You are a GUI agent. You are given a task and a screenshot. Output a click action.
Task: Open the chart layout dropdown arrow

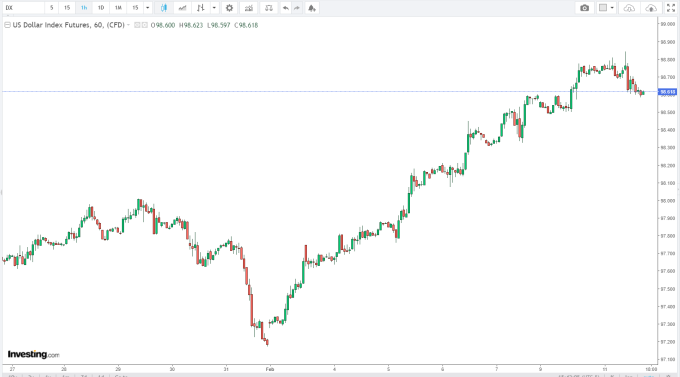click(612, 8)
